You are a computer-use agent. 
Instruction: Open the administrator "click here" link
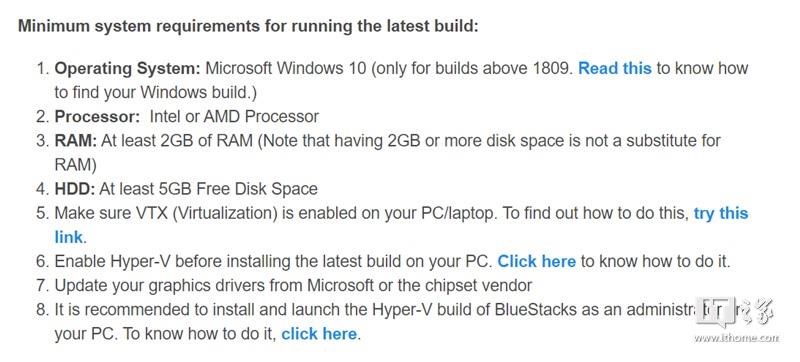coord(319,334)
